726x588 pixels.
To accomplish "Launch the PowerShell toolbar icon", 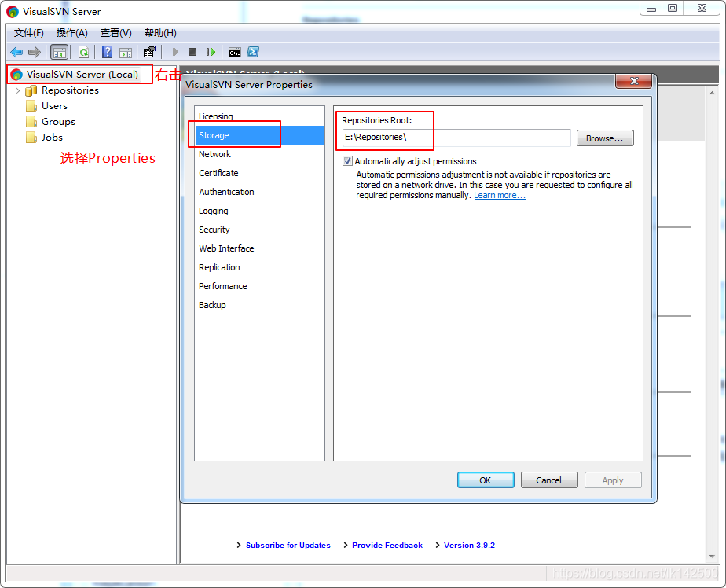I will pos(253,52).
